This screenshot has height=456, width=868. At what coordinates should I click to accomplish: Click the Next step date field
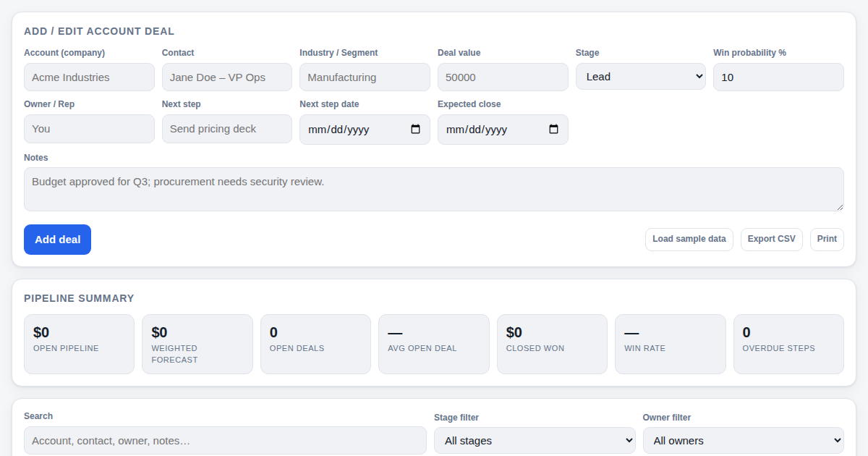365,130
